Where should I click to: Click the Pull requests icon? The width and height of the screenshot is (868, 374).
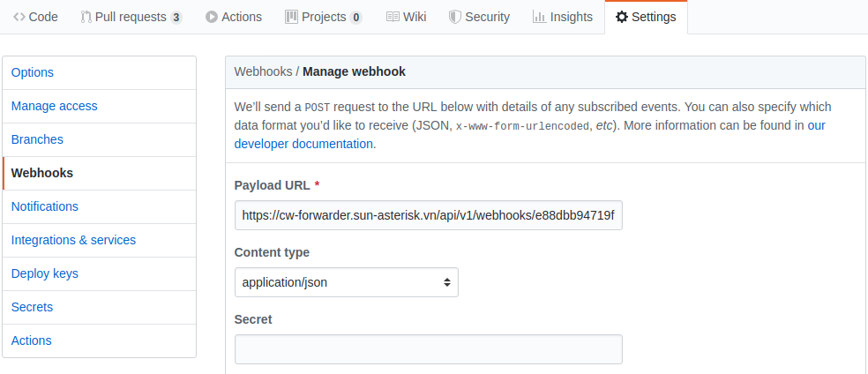pyautogui.click(x=86, y=17)
